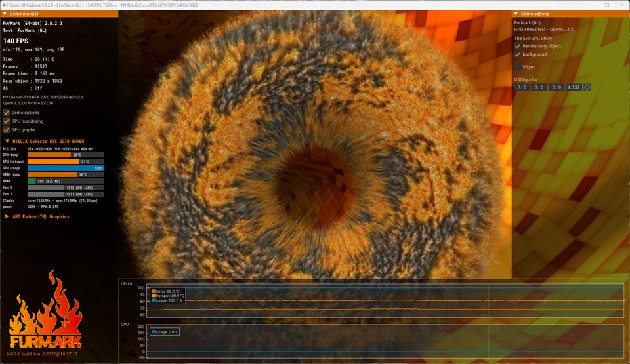Click the 'GPU 1' graph label
This screenshot has height=364, width=630.
tap(126, 324)
